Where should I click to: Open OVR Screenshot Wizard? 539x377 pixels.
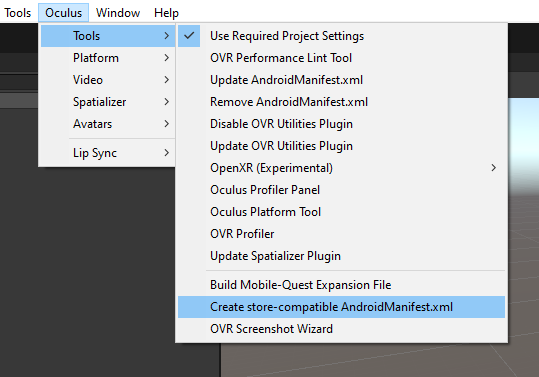pyautogui.click(x=341, y=329)
